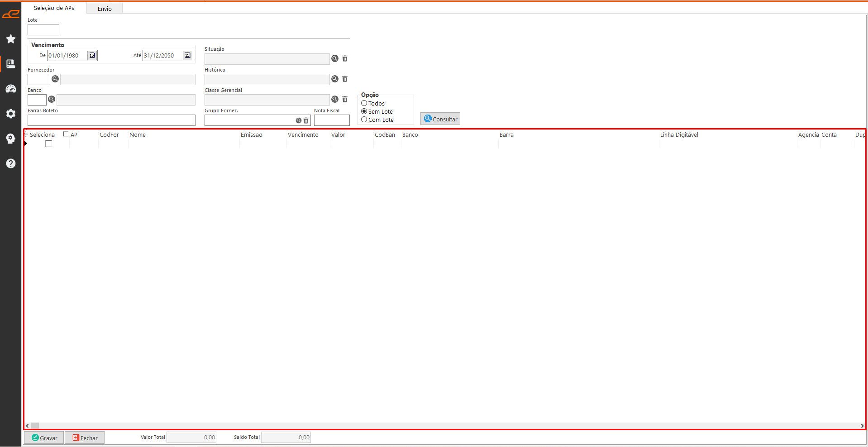
Task: Tick the Seleciona checkbox in first row
Action: click(x=49, y=144)
